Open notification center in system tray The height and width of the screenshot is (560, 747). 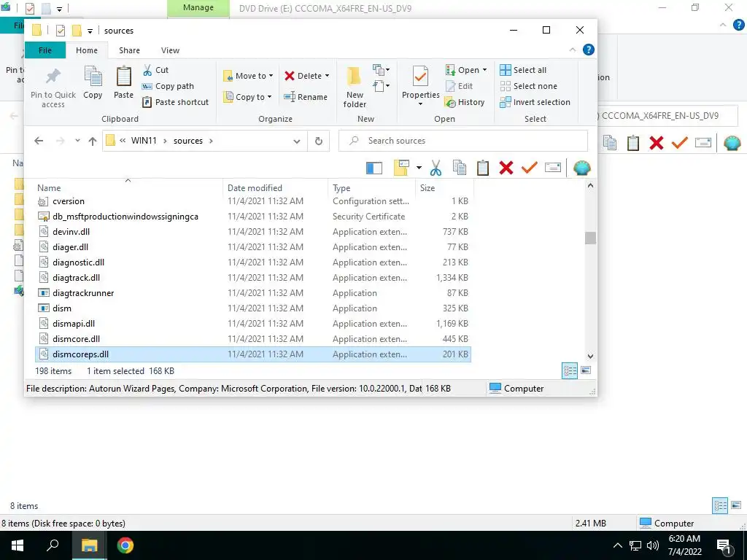724,545
